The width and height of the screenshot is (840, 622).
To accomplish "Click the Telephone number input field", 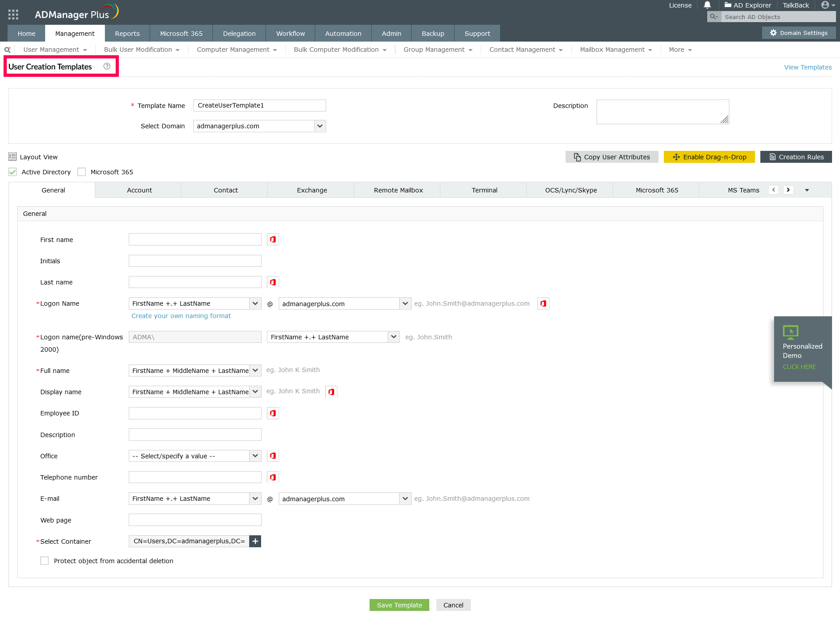I will pyautogui.click(x=195, y=477).
